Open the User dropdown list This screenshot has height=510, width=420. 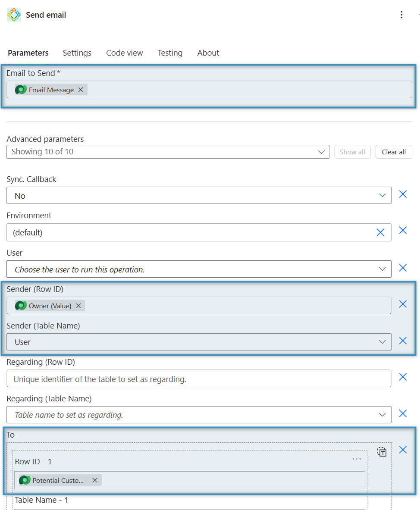coord(382,269)
